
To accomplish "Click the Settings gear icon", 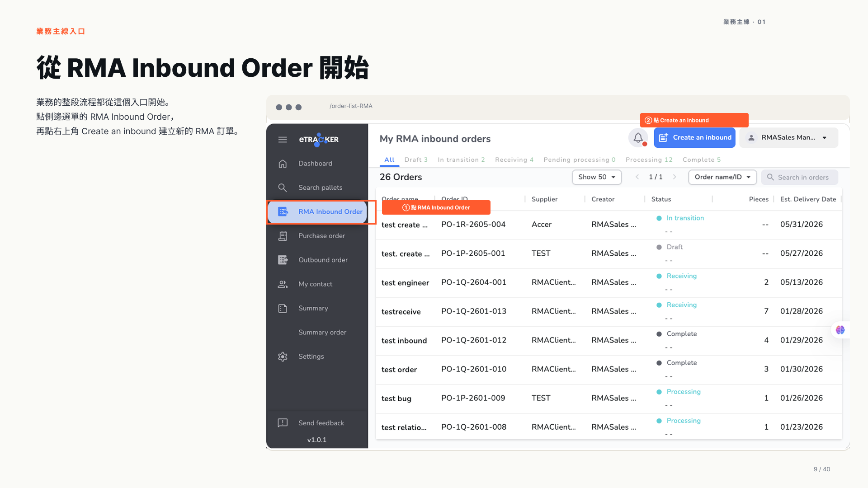I will click(x=283, y=357).
